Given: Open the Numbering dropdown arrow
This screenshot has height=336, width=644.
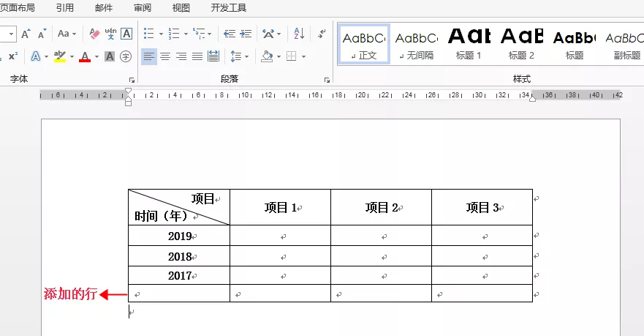Looking at the screenshot, I should pyautogui.click(x=186, y=34).
